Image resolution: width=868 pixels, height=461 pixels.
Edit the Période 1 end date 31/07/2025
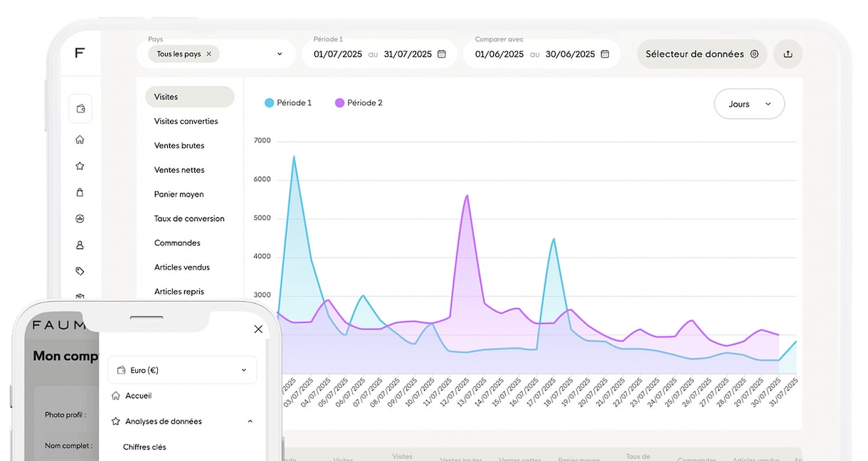(408, 54)
